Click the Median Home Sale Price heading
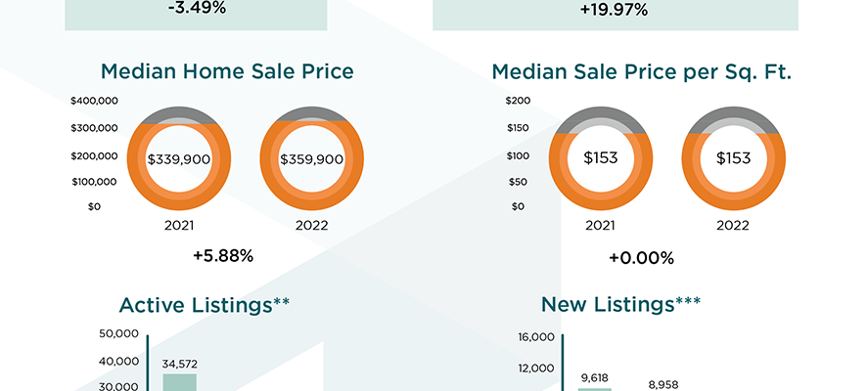This screenshot has width=868, height=391. (x=227, y=72)
